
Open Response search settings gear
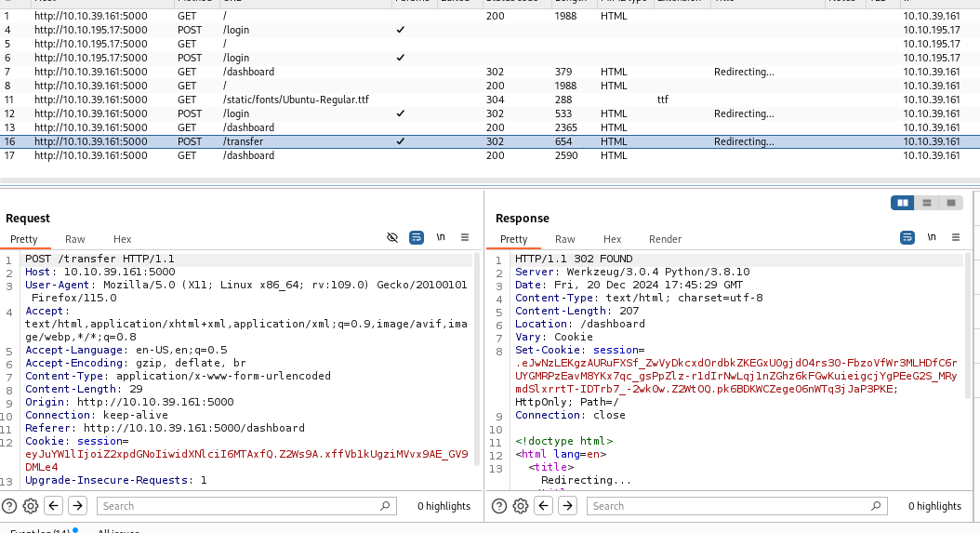coord(521,506)
